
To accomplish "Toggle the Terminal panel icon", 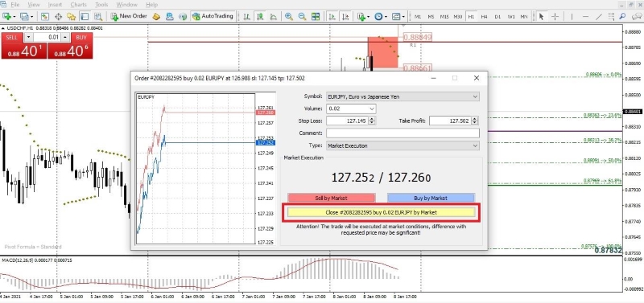I will (85, 16).
